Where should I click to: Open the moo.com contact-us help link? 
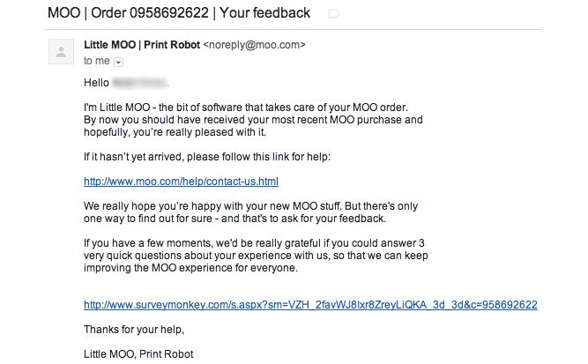pyautogui.click(x=181, y=182)
